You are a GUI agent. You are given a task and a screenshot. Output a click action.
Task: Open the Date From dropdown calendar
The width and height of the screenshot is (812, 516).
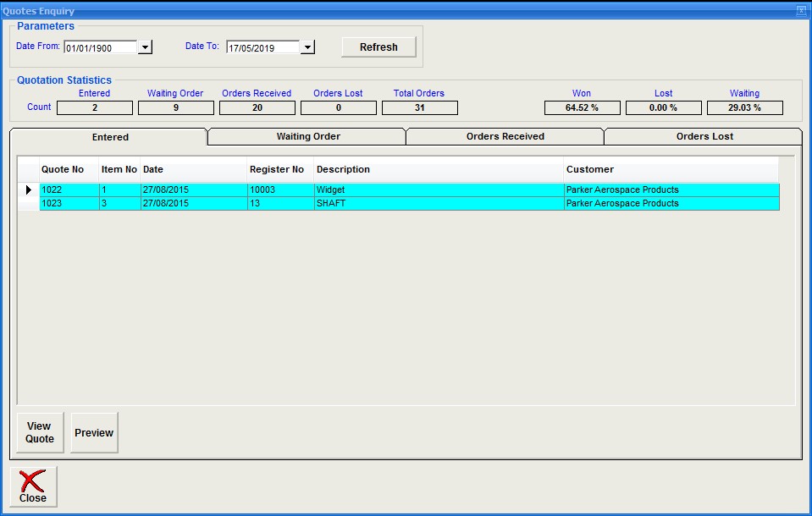145,47
